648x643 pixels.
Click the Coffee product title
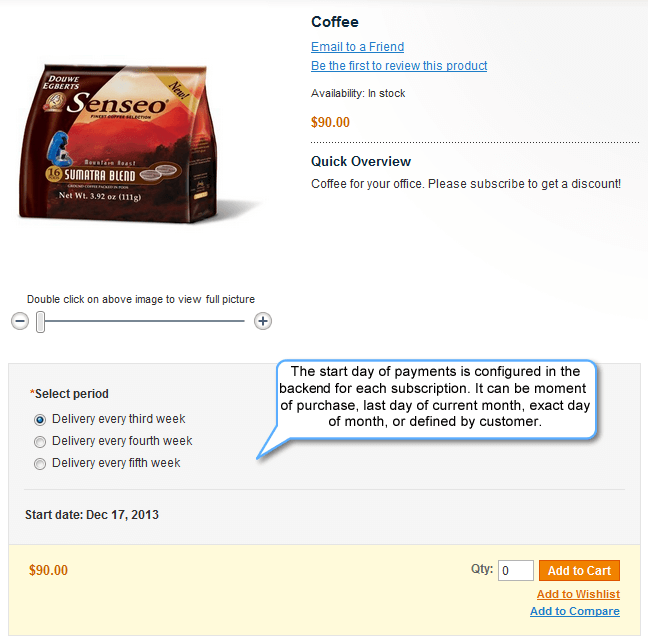335,22
